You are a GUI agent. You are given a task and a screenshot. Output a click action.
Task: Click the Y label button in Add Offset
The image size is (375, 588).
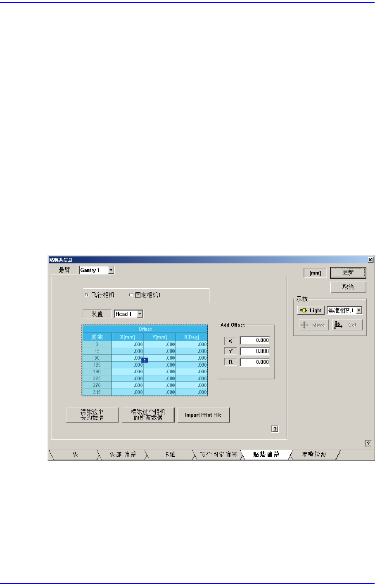(x=230, y=351)
